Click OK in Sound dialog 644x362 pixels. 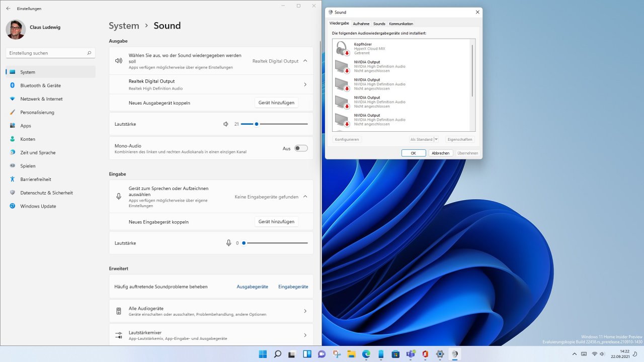click(414, 153)
